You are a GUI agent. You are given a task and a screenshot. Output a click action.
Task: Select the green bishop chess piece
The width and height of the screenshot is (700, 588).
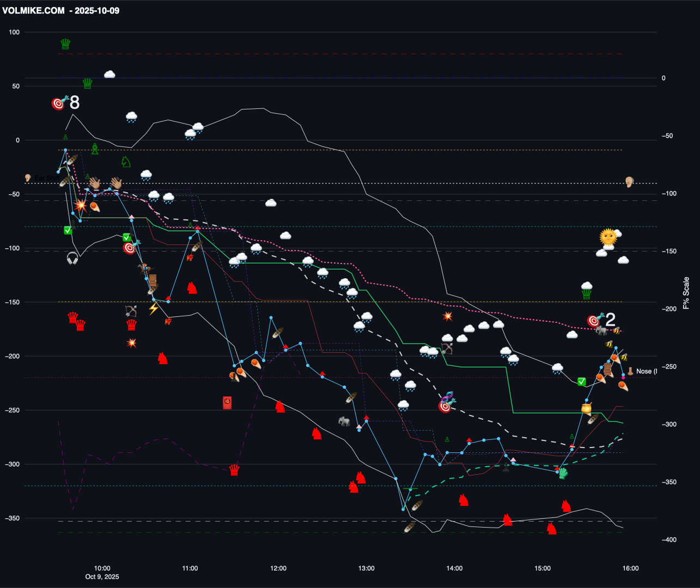pos(95,149)
